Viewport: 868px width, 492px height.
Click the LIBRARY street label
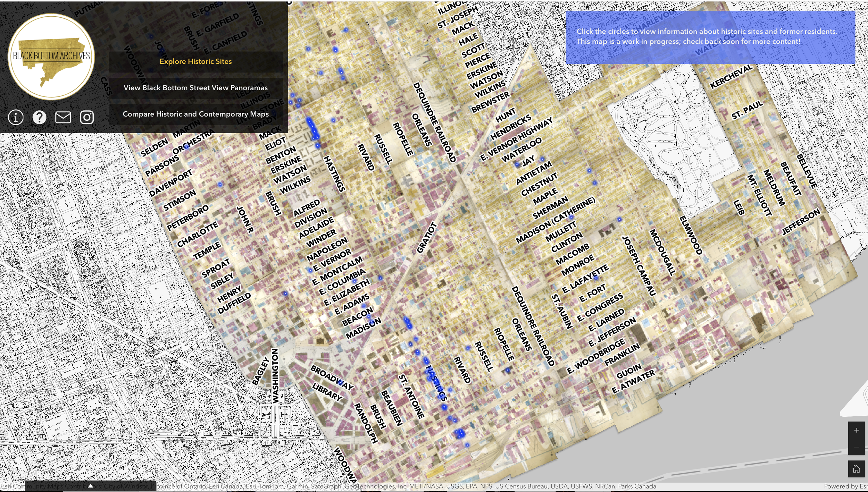point(327,392)
